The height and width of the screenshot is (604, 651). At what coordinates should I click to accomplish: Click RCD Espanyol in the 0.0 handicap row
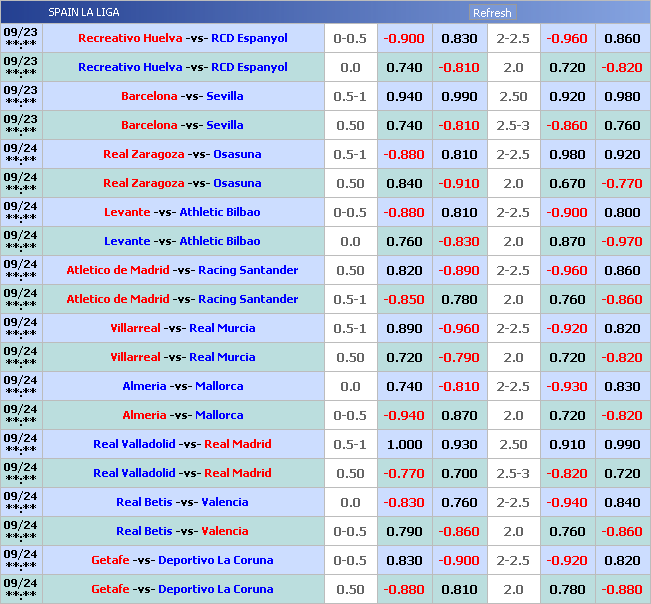[249, 68]
